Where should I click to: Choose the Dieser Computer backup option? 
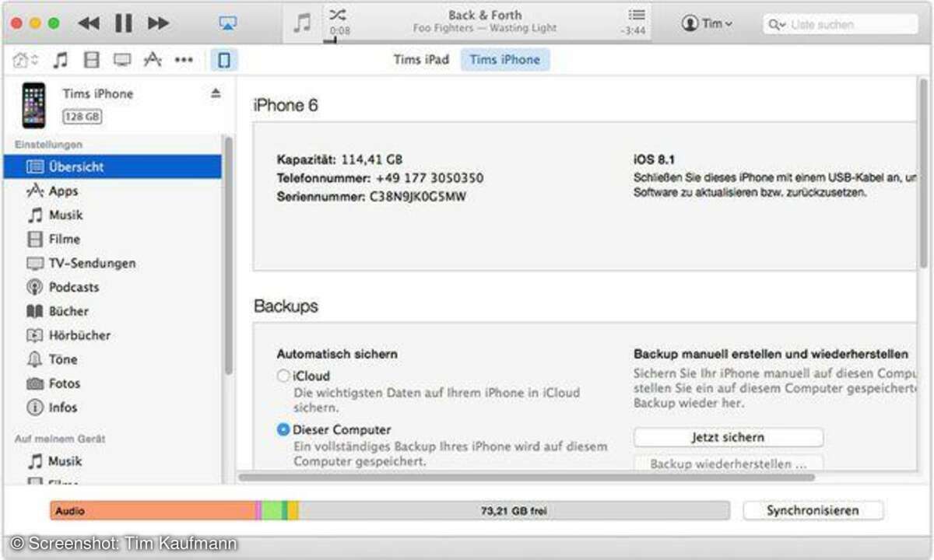coord(283,429)
